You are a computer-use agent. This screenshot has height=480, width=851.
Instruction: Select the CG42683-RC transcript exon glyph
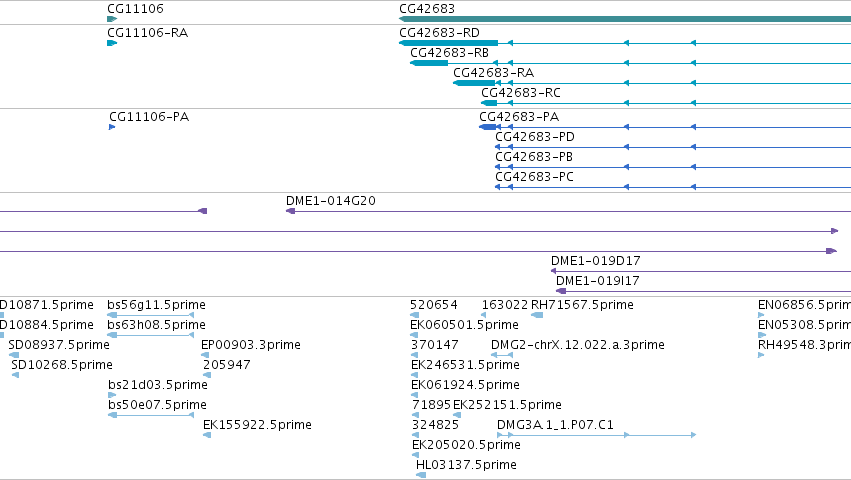(x=489, y=103)
